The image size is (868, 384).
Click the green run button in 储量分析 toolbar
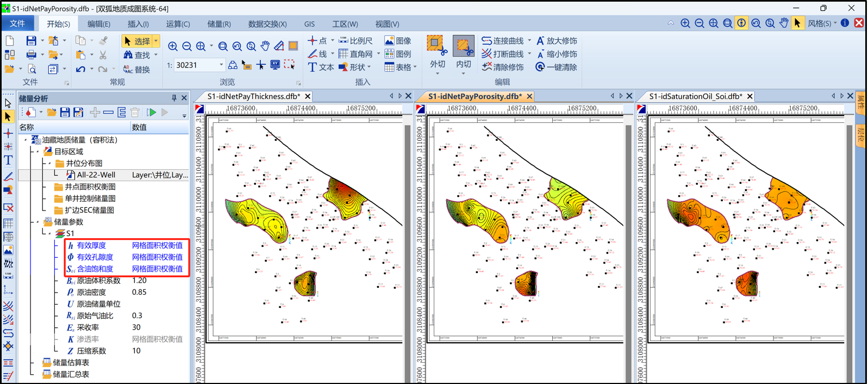[152, 113]
